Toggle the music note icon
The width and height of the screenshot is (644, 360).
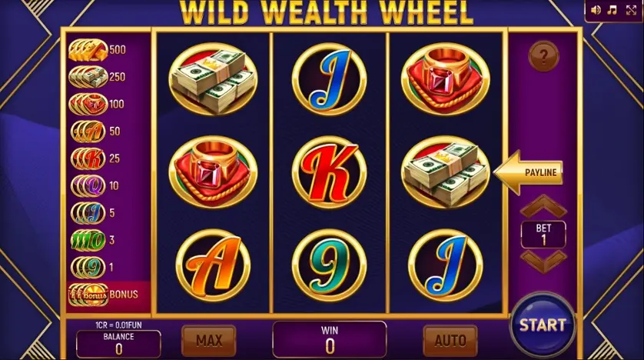[x=612, y=10]
